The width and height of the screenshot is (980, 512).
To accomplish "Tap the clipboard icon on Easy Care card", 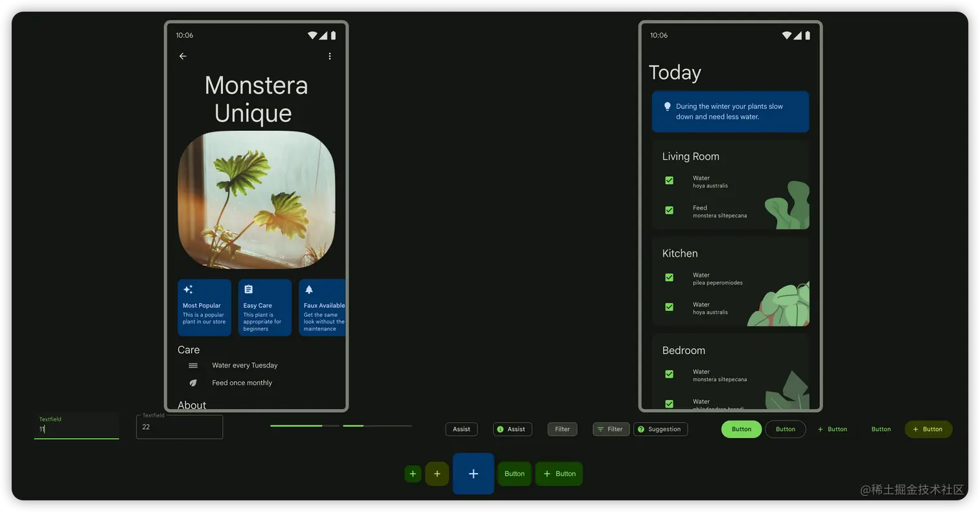I will point(248,290).
